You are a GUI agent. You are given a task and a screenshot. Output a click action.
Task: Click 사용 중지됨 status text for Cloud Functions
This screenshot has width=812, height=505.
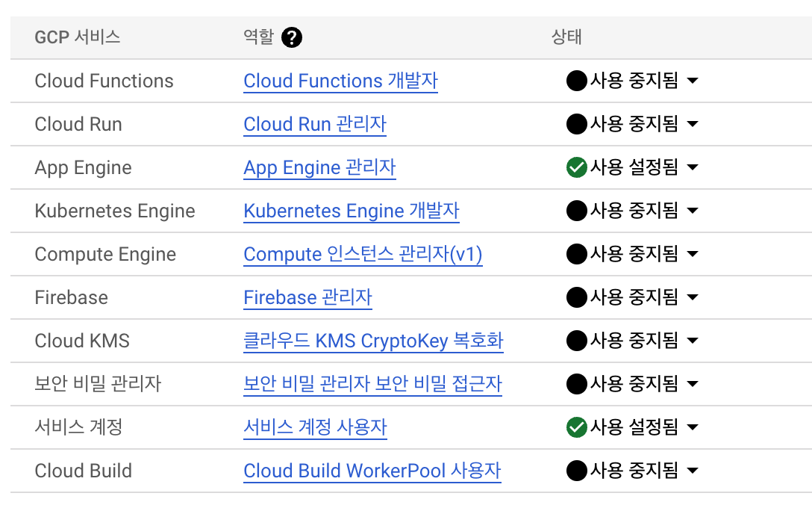(634, 81)
